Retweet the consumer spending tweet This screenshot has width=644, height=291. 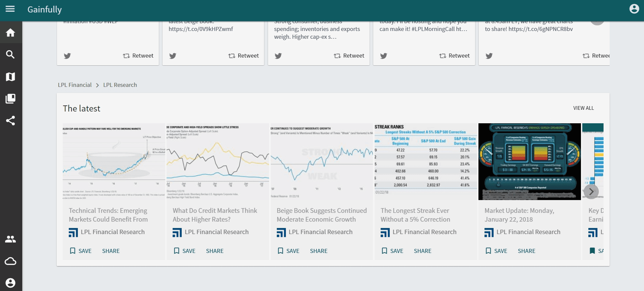pos(349,56)
